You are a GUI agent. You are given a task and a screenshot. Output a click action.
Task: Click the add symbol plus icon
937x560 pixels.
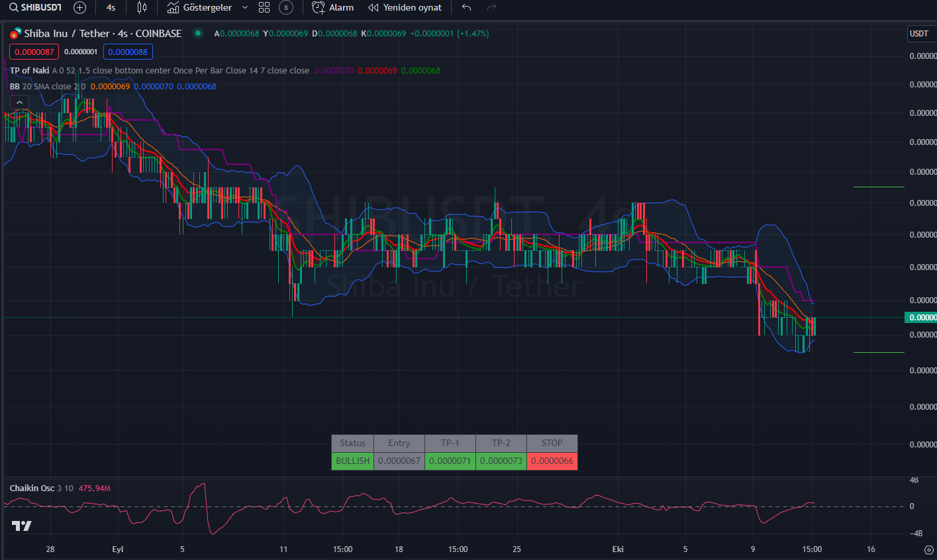pyautogui.click(x=79, y=7)
